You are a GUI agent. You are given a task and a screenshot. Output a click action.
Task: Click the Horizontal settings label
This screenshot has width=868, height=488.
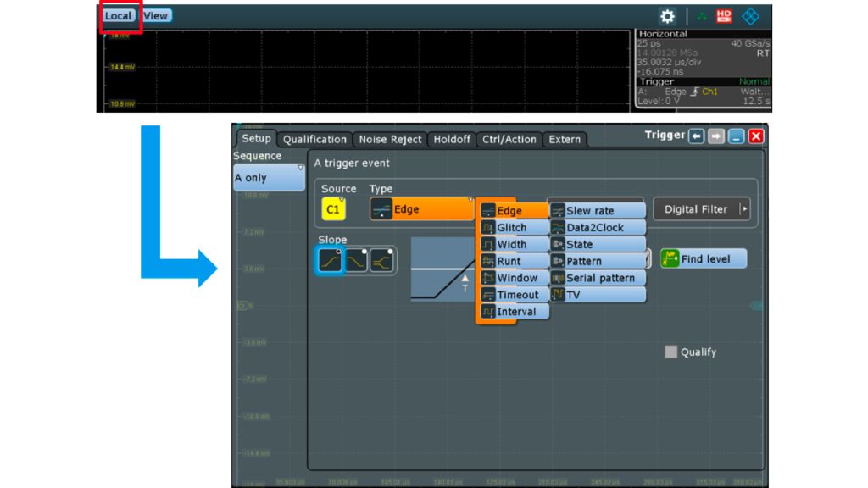click(663, 34)
